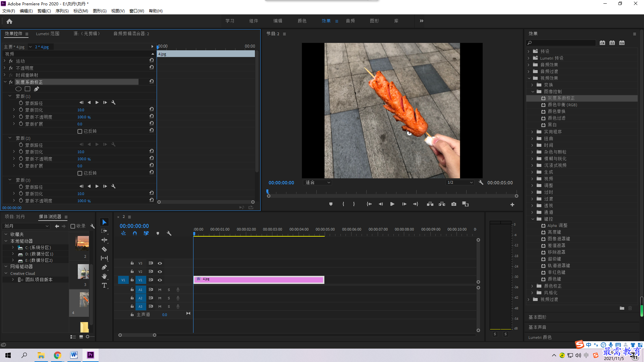The width and height of the screenshot is (644, 362).
Task: Open program monitor settings wrench
Action: click(481, 183)
